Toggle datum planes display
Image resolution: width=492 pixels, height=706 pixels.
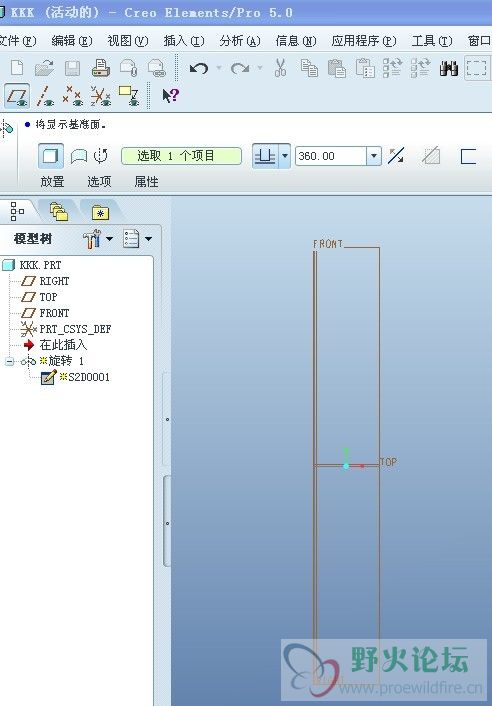18,96
